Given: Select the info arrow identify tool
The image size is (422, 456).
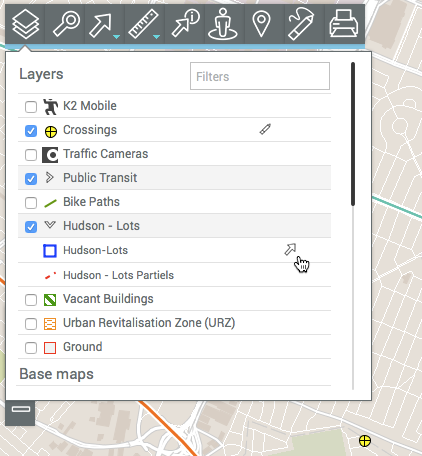Looking at the screenshot, I should click(x=185, y=23).
